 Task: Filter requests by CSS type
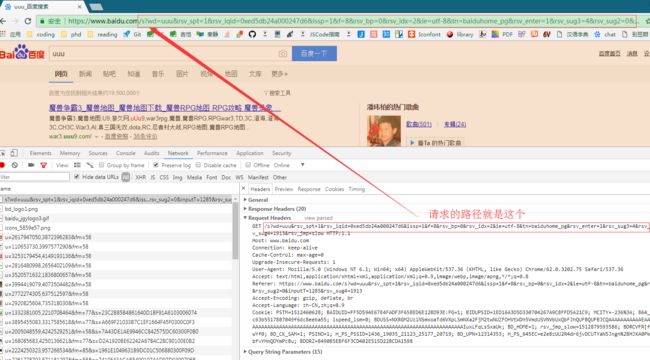click(x=164, y=177)
